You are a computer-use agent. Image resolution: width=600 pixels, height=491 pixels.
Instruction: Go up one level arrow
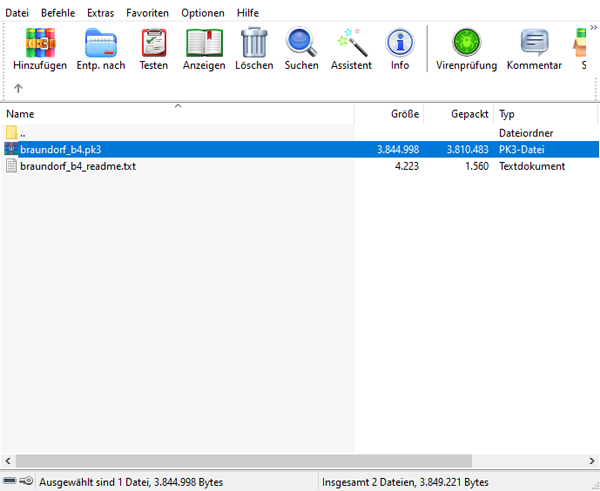(18, 88)
